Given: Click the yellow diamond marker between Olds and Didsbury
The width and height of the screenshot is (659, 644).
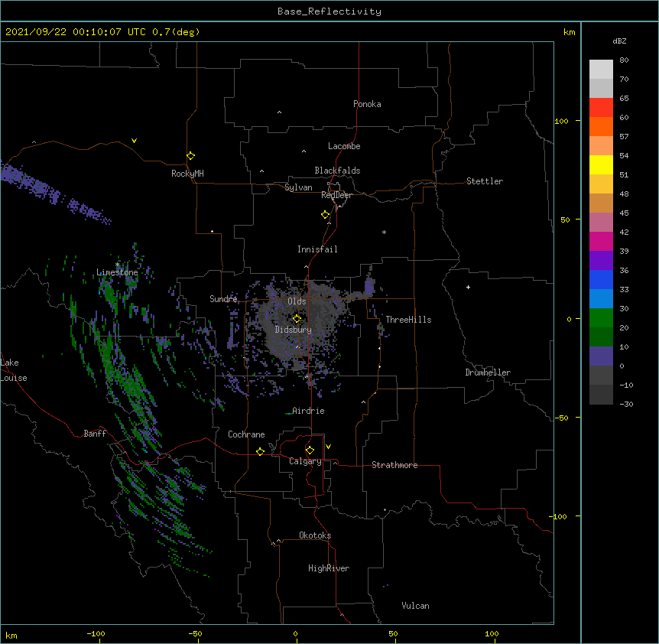Looking at the screenshot, I should (x=297, y=319).
